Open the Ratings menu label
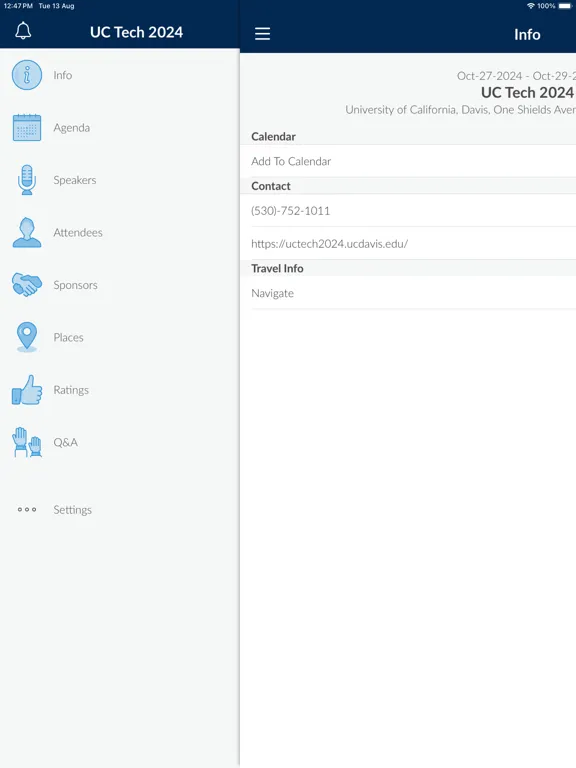Image resolution: width=576 pixels, height=768 pixels. (x=71, y=390)
